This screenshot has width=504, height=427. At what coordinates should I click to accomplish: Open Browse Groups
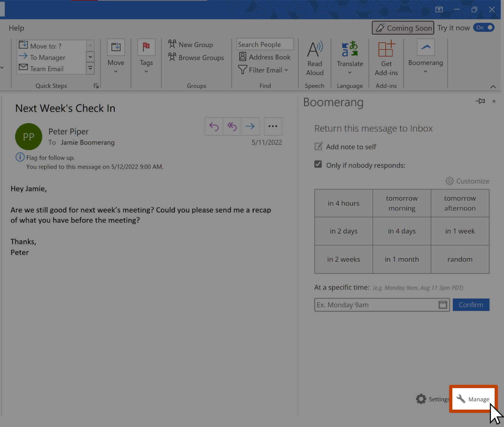[196, 57]
